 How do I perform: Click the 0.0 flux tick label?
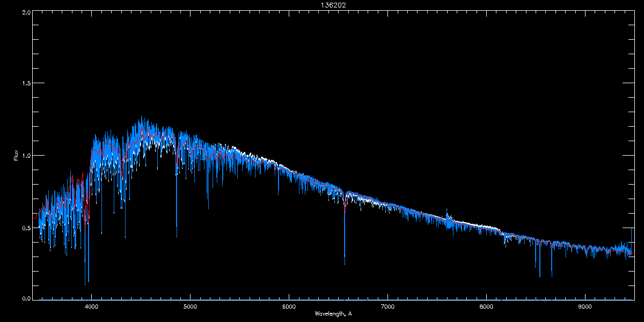point(26,298)
